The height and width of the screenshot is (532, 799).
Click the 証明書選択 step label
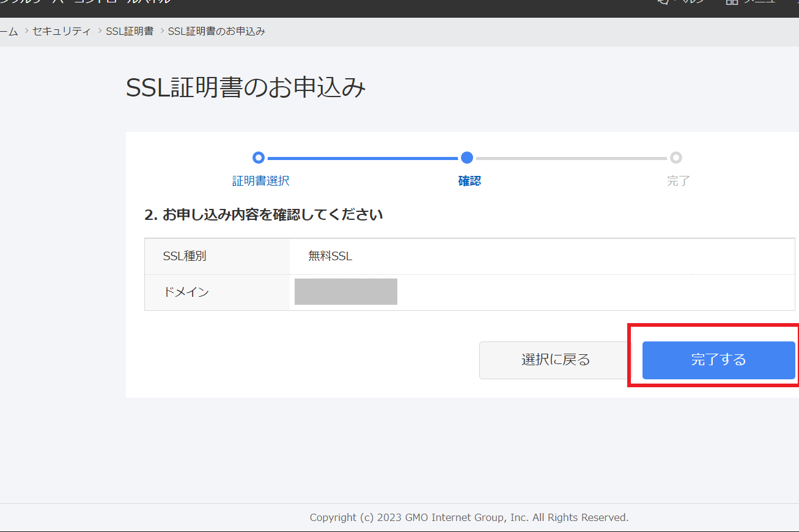click(260, 181)
